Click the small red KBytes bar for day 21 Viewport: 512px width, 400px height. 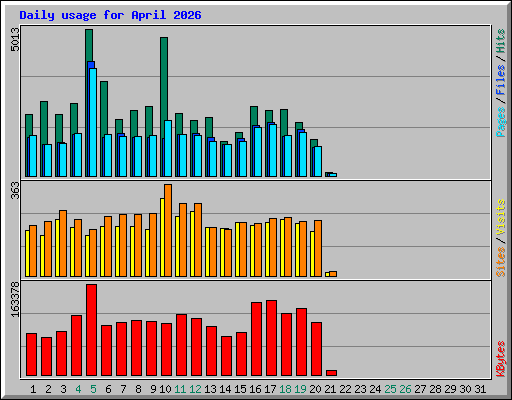pyautogui.click(x=332, y=373)
